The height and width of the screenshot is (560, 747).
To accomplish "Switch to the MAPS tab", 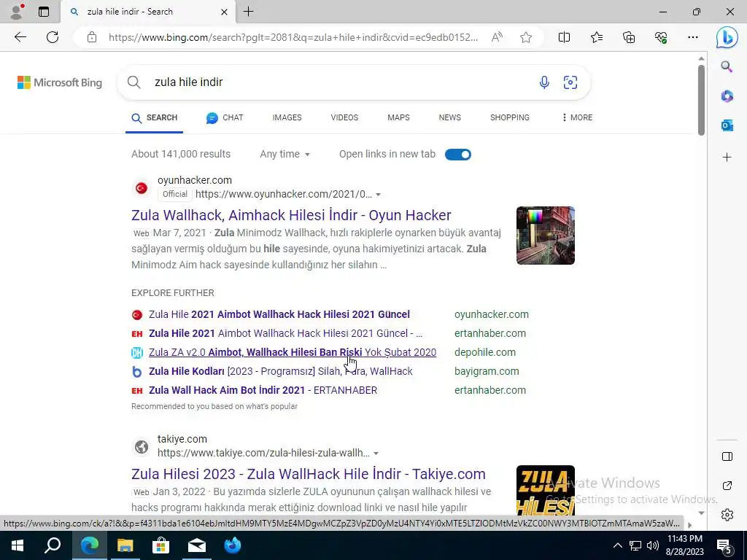I will tap(398, 117).
